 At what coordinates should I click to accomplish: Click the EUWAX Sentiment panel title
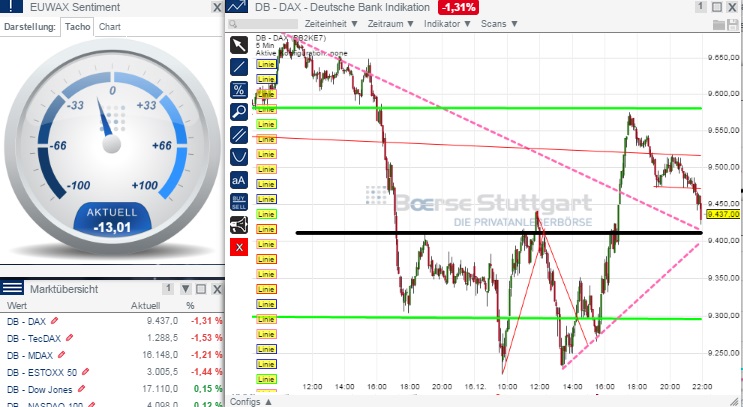[75, 7]
